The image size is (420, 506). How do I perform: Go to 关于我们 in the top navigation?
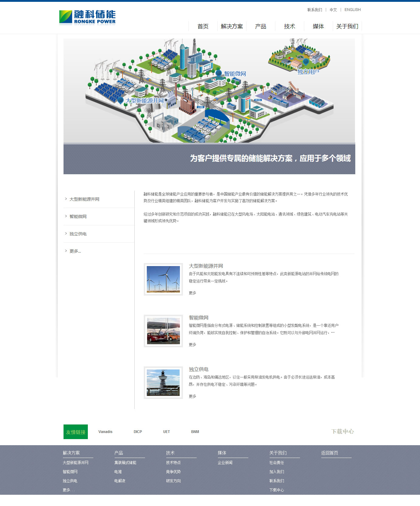347,26
